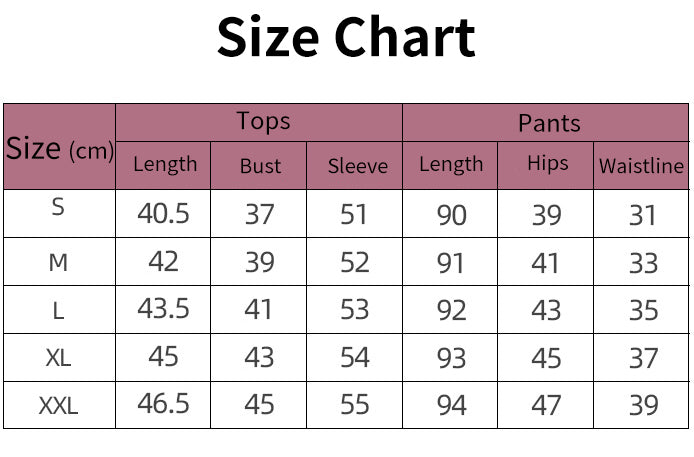Screen dimensions: 694x457
Task: Click the Waistline column header
Action: pos(641,166)
